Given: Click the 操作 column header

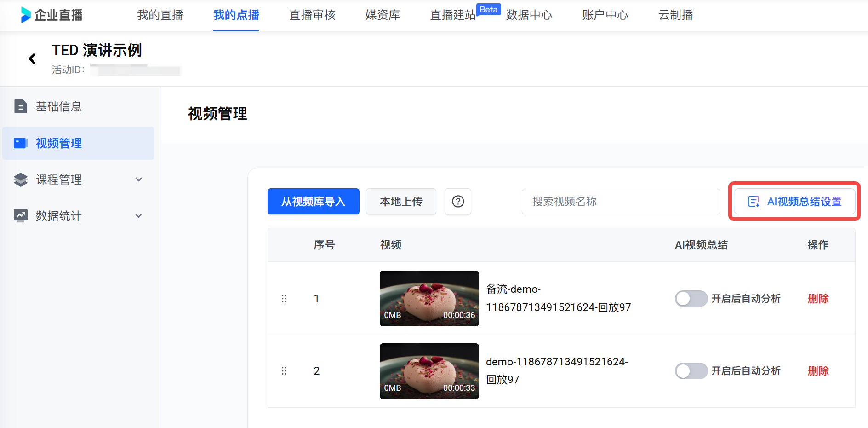Looking at the screenshot, I should coord(818,245).
